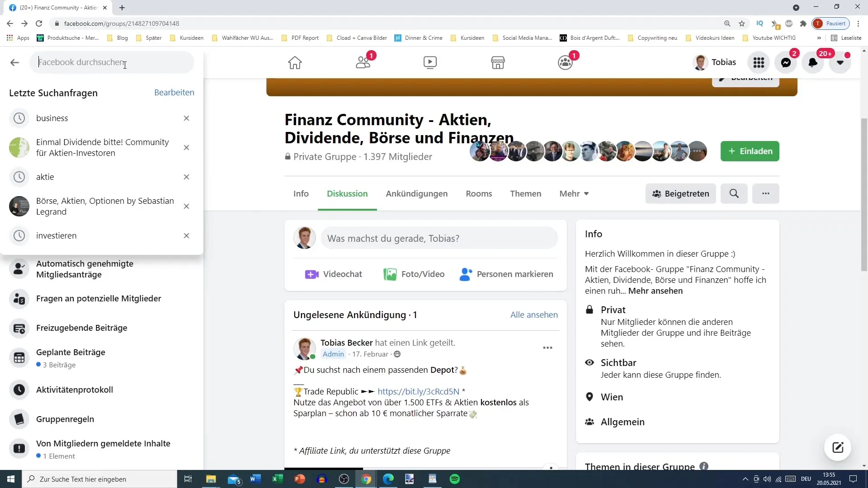Click Tobias Becker author name on post
The height and width of the screenshot is (488, 868).
click(x=346, y=343)
